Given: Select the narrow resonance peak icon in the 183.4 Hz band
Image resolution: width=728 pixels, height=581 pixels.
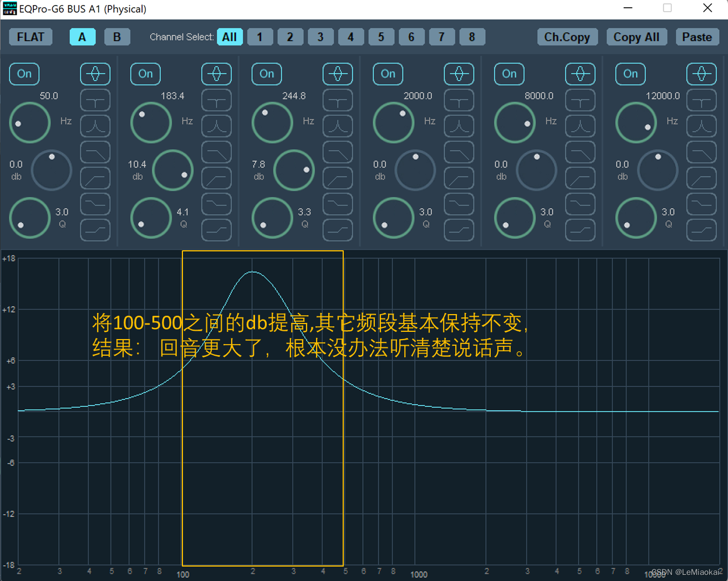Looking at the screenshot, I should point(216,126).
